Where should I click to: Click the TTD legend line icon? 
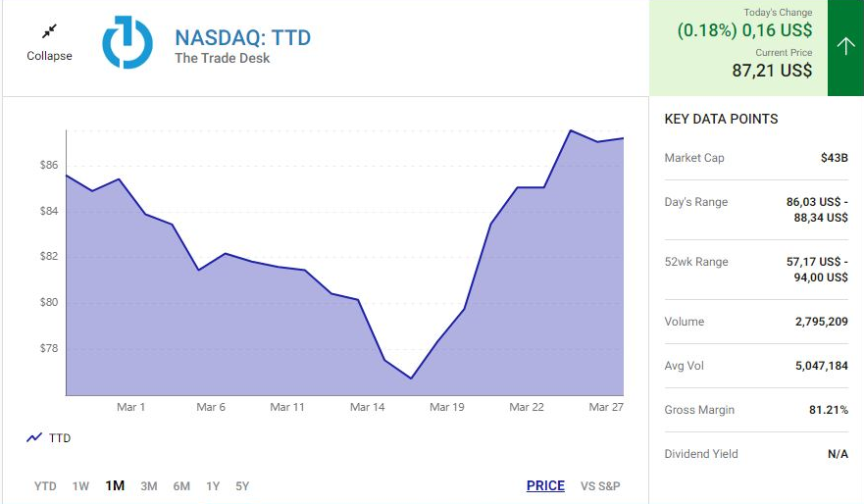[34, 438]
